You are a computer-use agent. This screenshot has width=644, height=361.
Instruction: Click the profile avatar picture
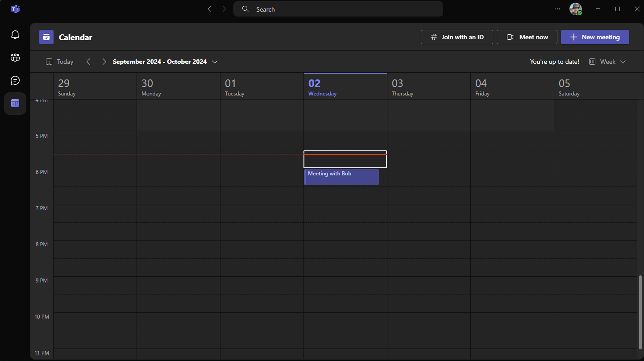click(575, 9)
